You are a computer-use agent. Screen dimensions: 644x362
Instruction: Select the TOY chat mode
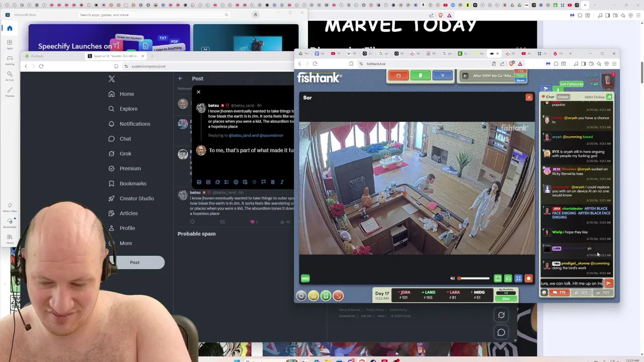point(603,293)
